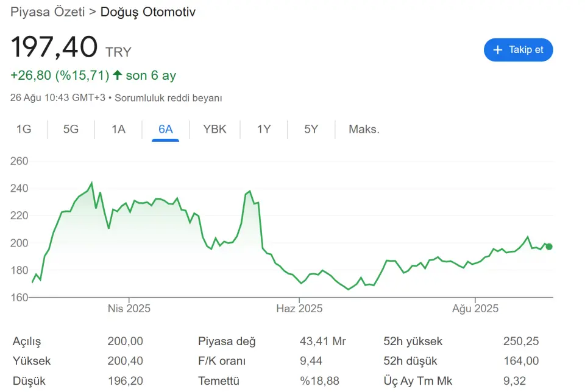Click the Doğuş Otomotiv title text

(148, 12)
